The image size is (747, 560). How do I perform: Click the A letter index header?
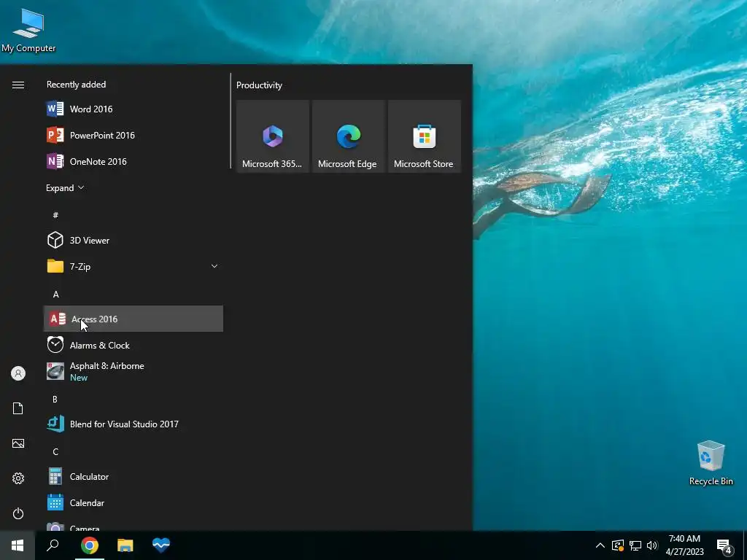(x=55, y=295)
